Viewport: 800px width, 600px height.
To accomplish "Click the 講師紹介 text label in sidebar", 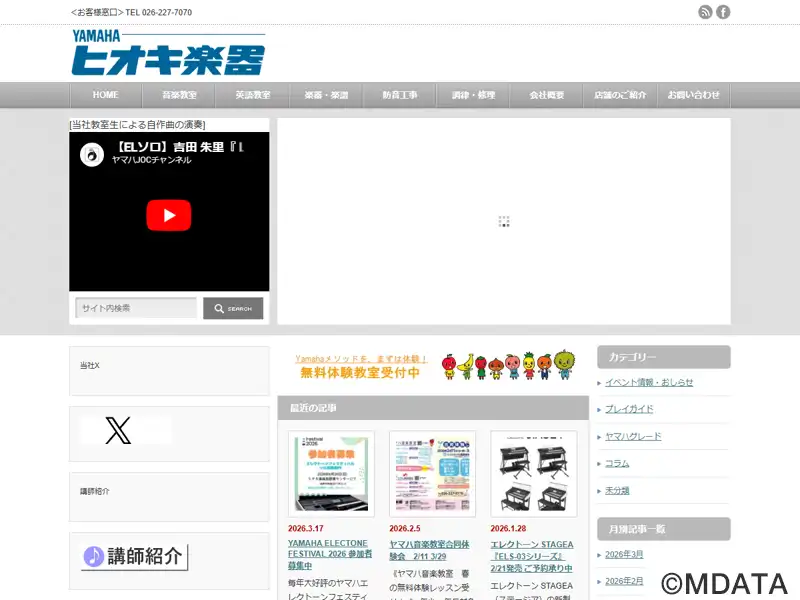I will (94, 491).
